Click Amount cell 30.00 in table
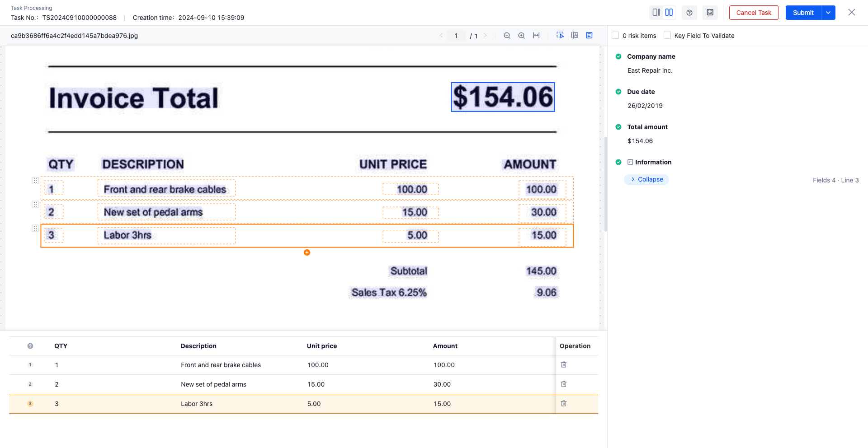The width and height of the screenshot is (868, 448). [x=442, y=384]
